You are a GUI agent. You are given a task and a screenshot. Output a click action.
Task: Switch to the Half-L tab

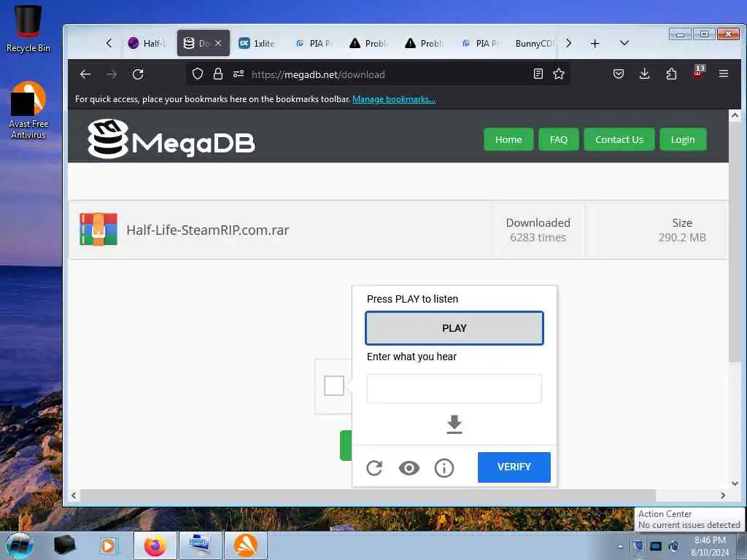pos(147,43)
